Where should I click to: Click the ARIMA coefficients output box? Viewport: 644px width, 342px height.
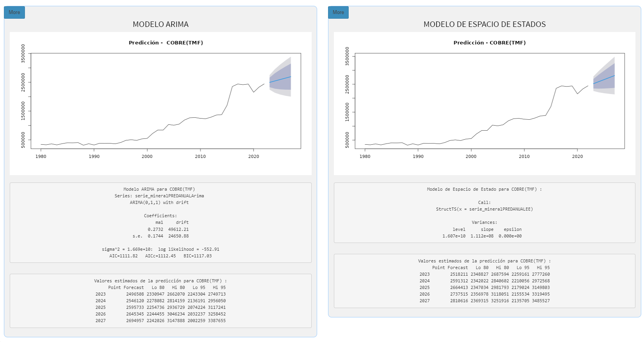pos(161,223)
